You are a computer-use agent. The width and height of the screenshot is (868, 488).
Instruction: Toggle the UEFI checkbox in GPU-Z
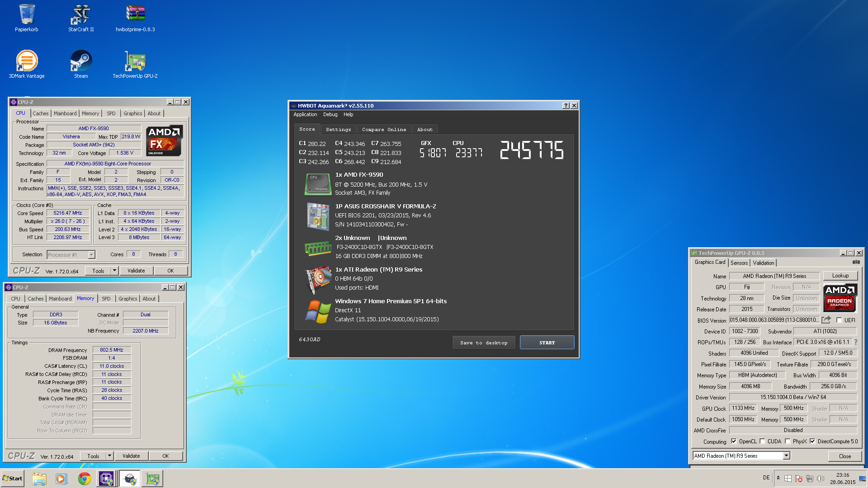click(839, 320)
